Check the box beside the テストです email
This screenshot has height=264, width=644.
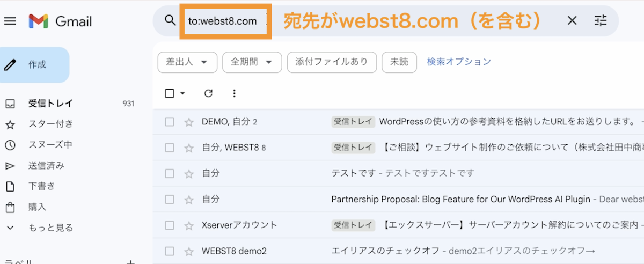(170, 173)
